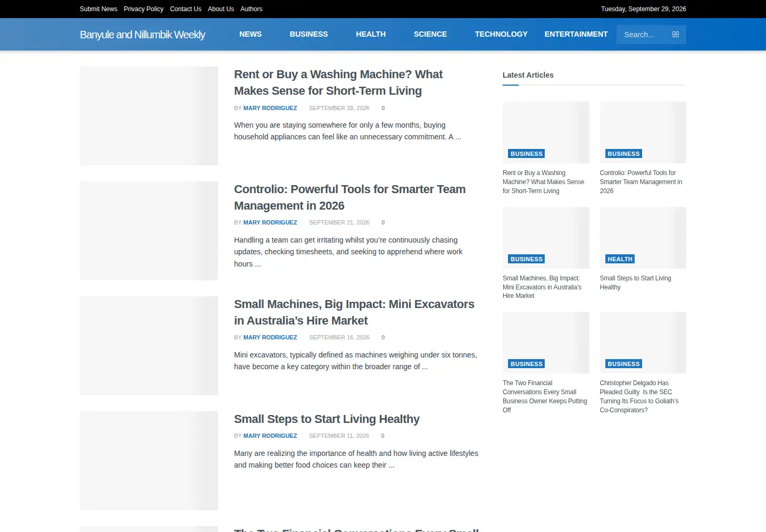The height and width of the screenshot is (532, 766).
Task: Click author Mary Rodriguez on the Living Healthy post
Action: (270, 436)
